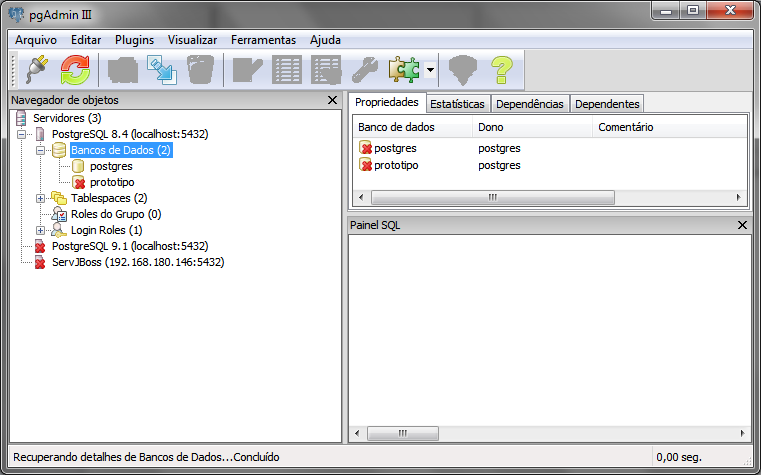761x475 pixels.
Task: Click left arrow of properties list scrollbar
Action: tap(361, 197)
